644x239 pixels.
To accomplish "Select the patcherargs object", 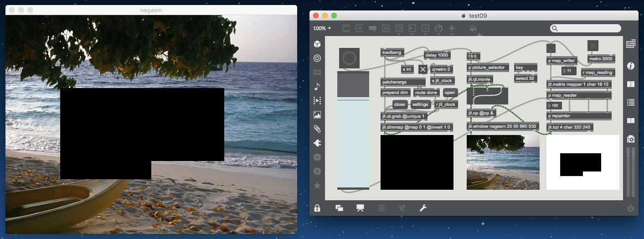I will pos(403,82).
